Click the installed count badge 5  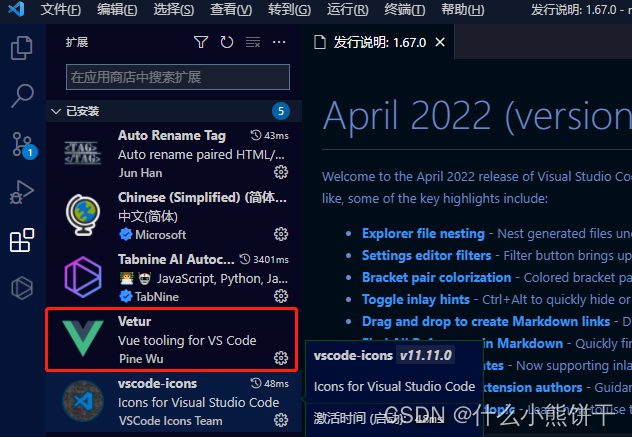[281, 111]
